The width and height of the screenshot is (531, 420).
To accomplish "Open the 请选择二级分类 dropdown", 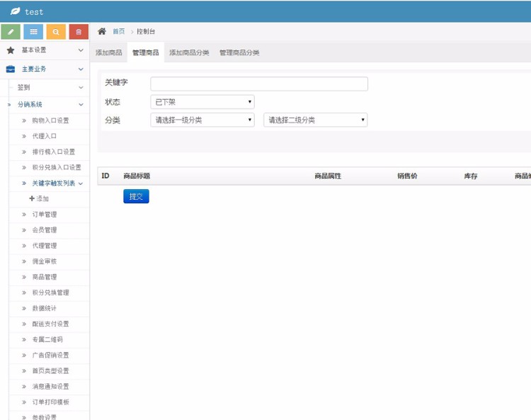I will [x=315, y=120].
